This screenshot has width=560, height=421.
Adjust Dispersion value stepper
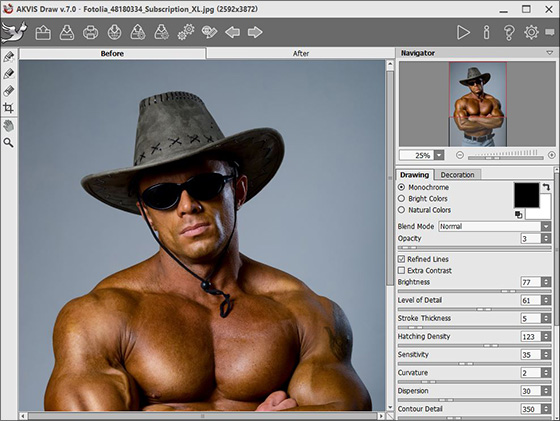[546, 391]
